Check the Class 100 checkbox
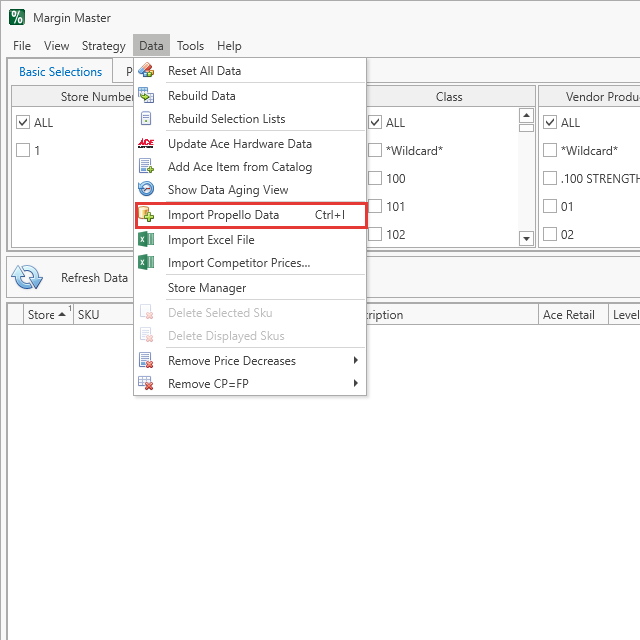Screen dimensions: 640x640 tap(375, 178)
